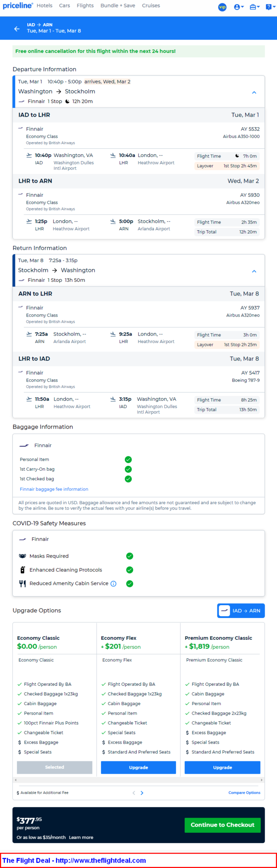277x868 pixels.
Task: Click the Reduced Amenity green checkmark
Action: (x=129, y=584)
